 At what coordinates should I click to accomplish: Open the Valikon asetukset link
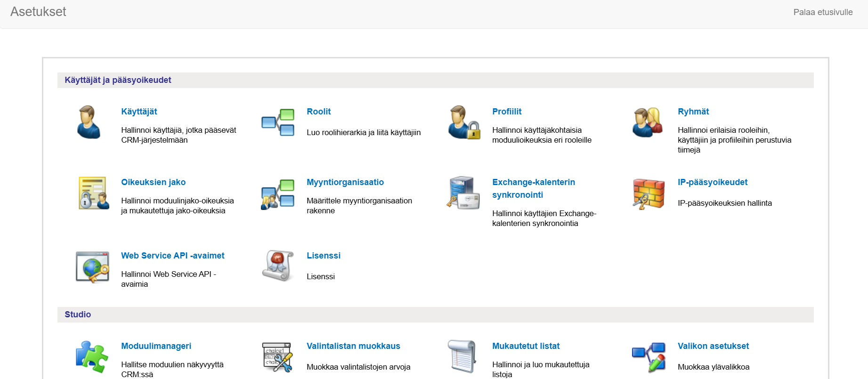point(713,346)
